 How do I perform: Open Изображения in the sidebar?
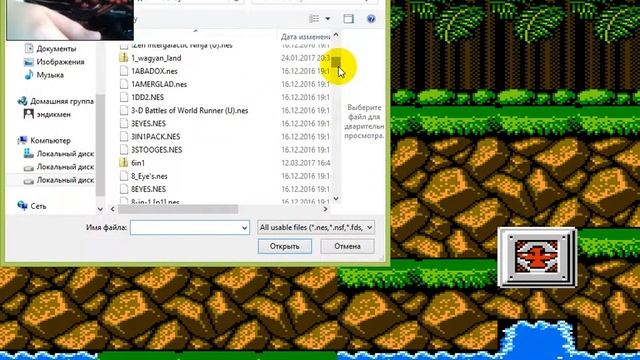click(60, 62)
